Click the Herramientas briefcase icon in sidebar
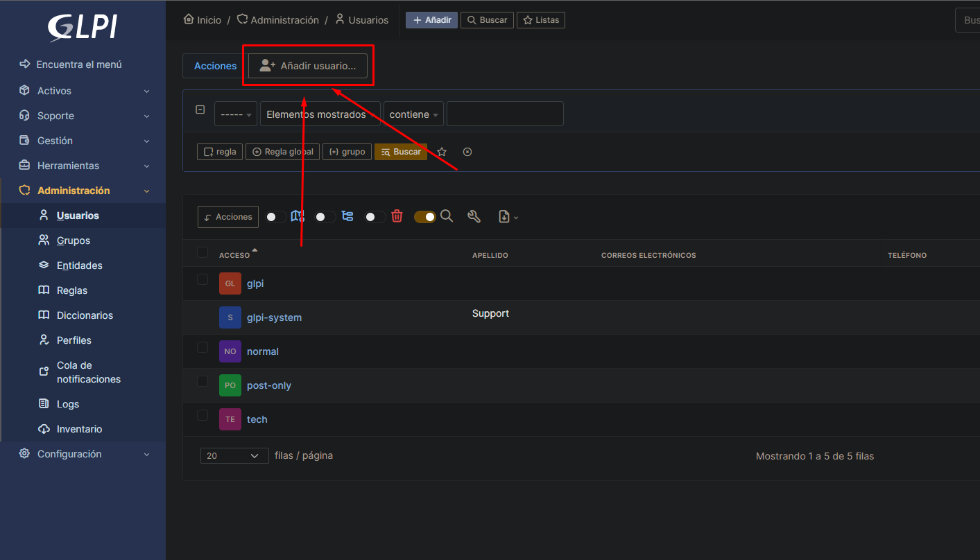 tap(24, 166)
